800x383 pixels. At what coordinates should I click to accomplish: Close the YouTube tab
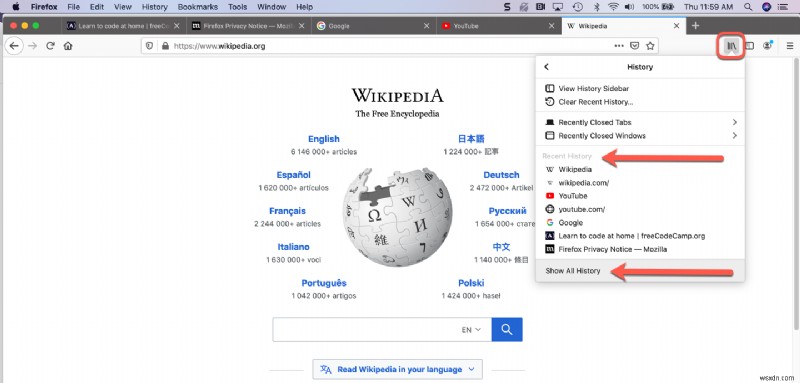[x=552, y=25]
